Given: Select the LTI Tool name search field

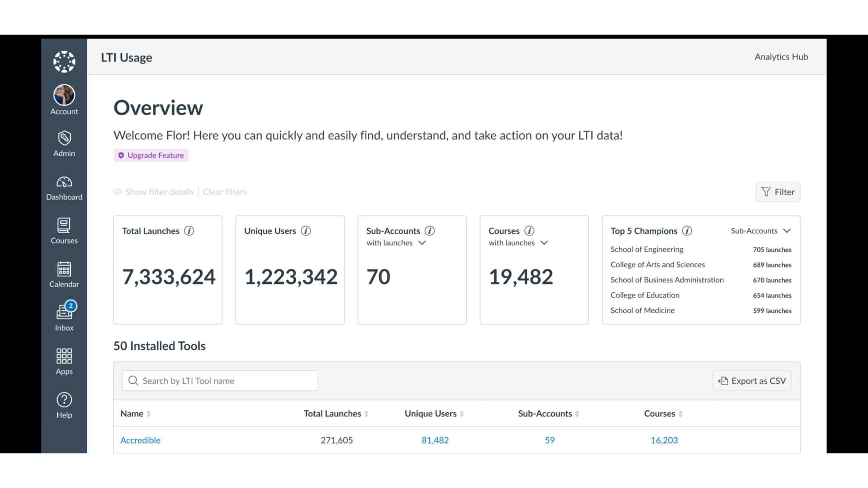Looking at the screenshot, I should click(x=221, y=380).
